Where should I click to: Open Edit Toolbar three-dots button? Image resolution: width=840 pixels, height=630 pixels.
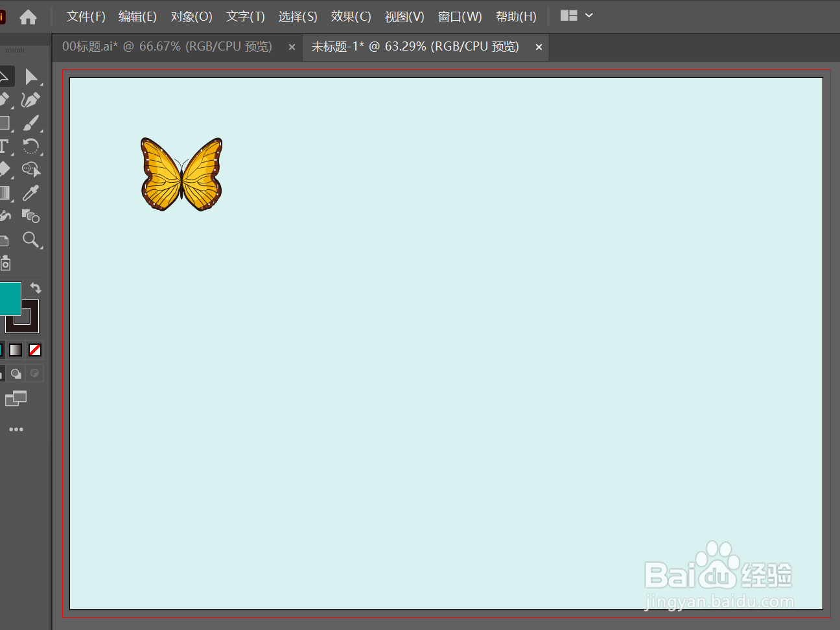click(x=16, y=429)
